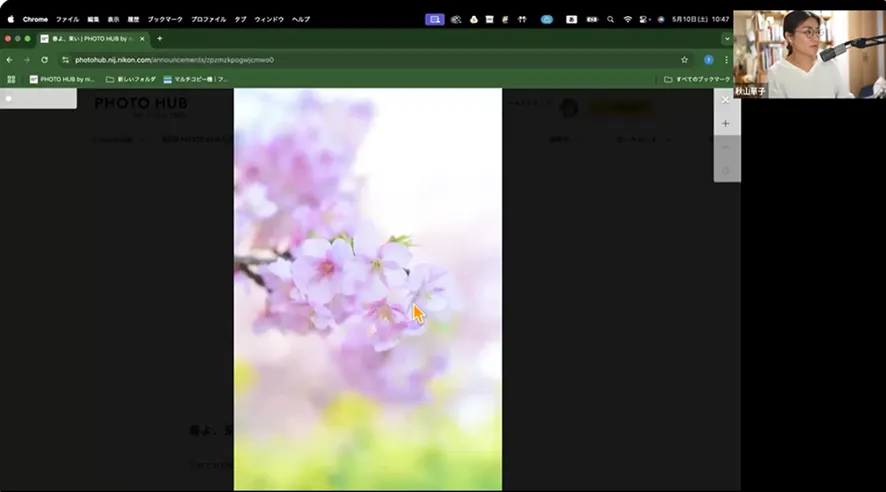Open the 表示 menu
Screen dimensions: 886x492
114,19
